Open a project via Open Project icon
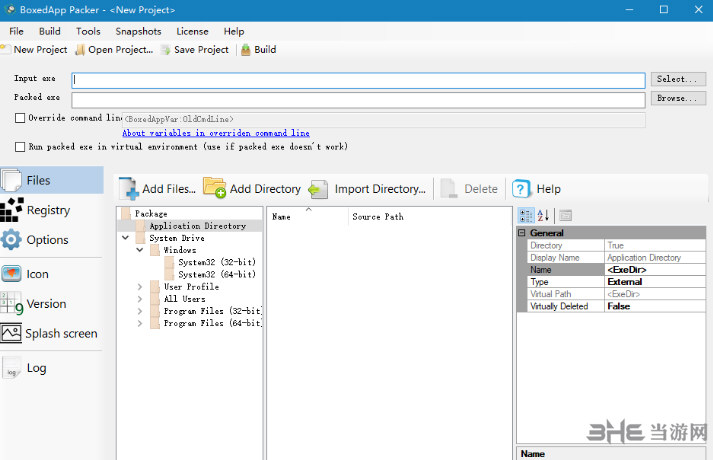 coord(80,50)
